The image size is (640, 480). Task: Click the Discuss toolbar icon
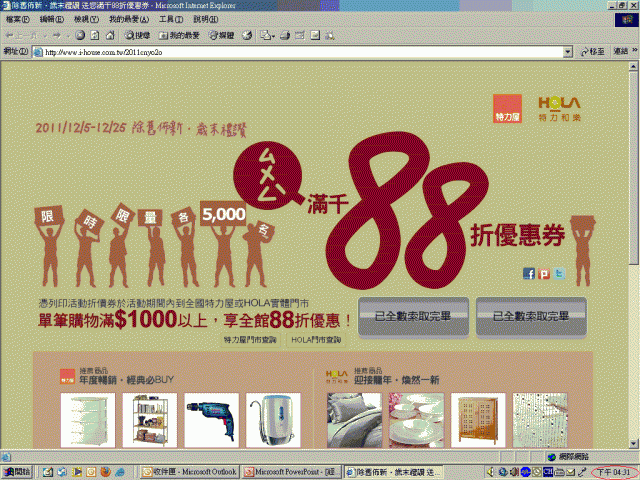click(x=315, y=36)
